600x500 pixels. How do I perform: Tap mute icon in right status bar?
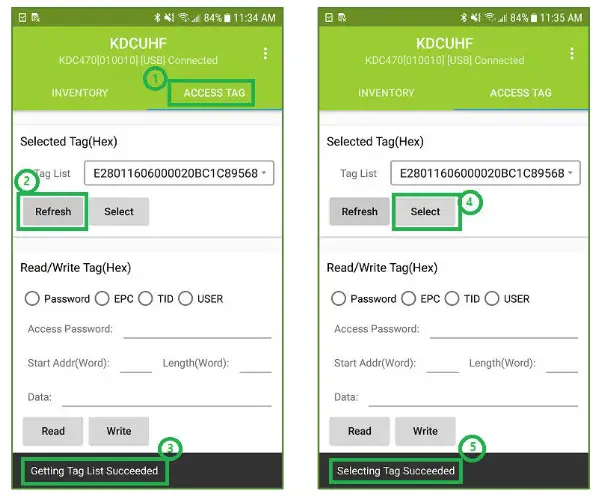[x=476, y=18]
